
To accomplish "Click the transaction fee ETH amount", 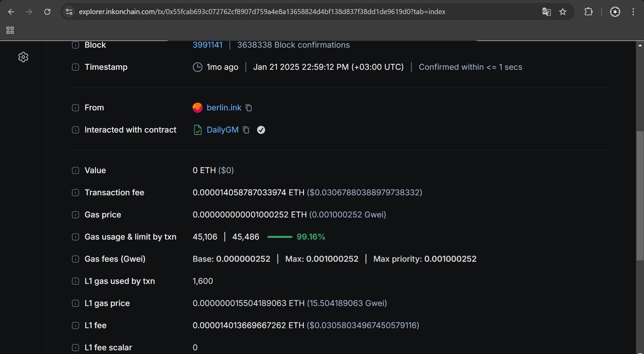I will pos(248,193).
